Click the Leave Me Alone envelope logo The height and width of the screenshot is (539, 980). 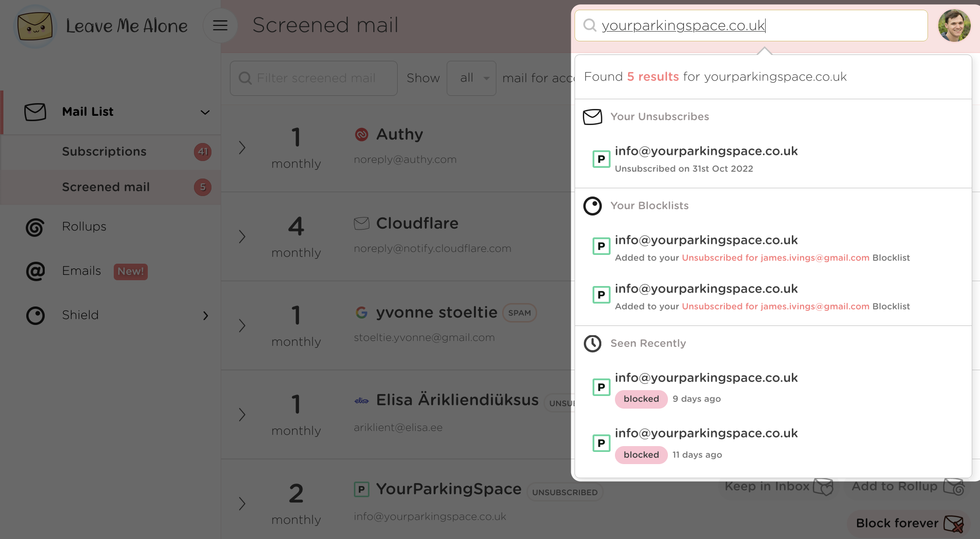[x=35, y=26]
